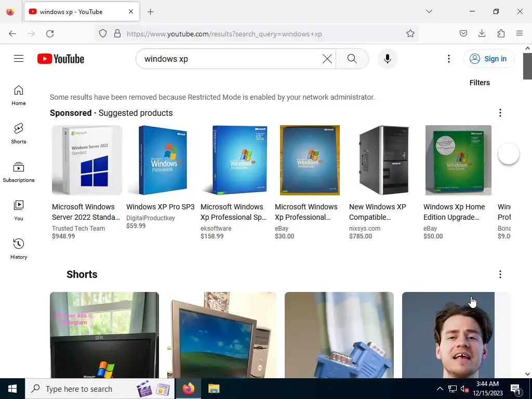
Task: Click the taskbar search box
Action: [100, 389]
